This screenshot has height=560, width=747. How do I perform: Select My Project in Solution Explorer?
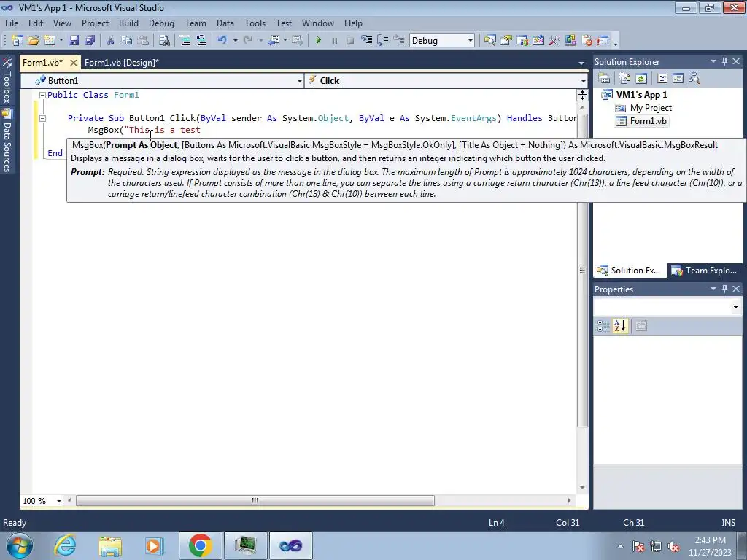651,108
